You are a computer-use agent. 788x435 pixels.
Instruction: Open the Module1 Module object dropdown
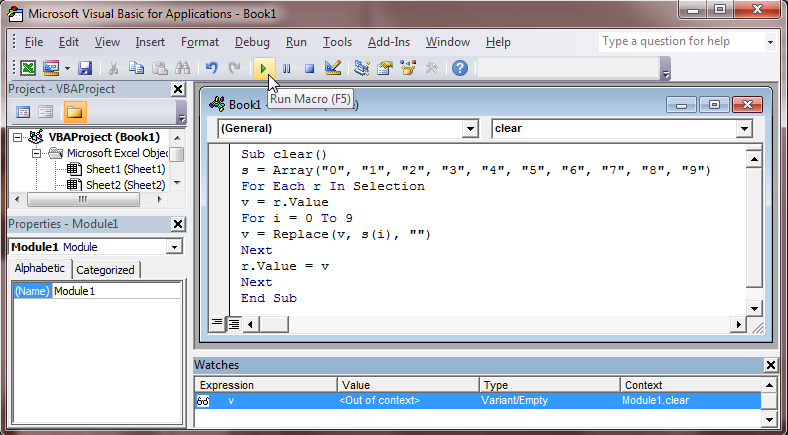pos(174,247)
